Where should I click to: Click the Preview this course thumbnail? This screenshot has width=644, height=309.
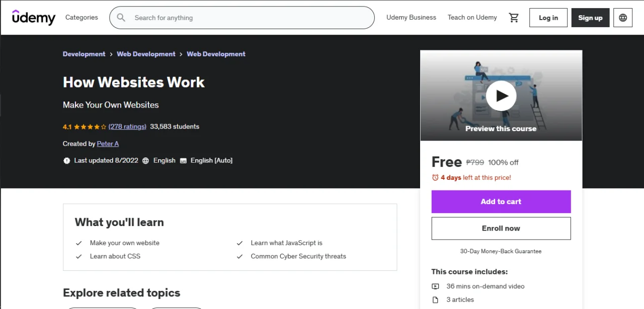pos(501,95)
